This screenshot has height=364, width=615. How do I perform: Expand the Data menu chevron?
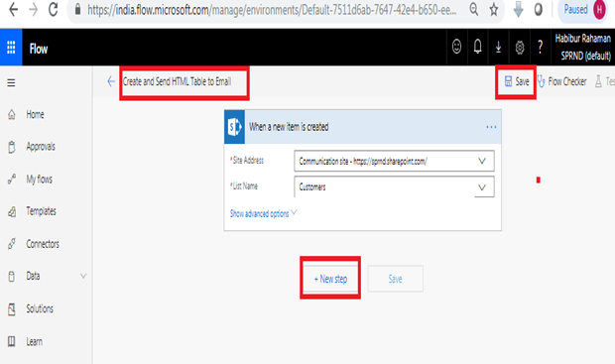pyautogui.click(x=83, y=276)
